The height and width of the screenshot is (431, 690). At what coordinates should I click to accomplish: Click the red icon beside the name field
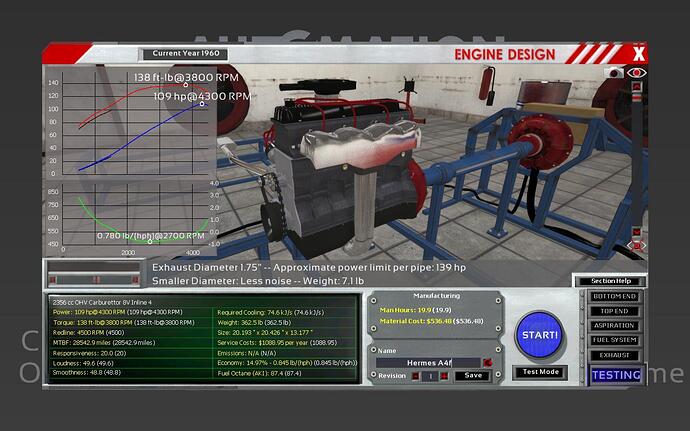(487, 362)
